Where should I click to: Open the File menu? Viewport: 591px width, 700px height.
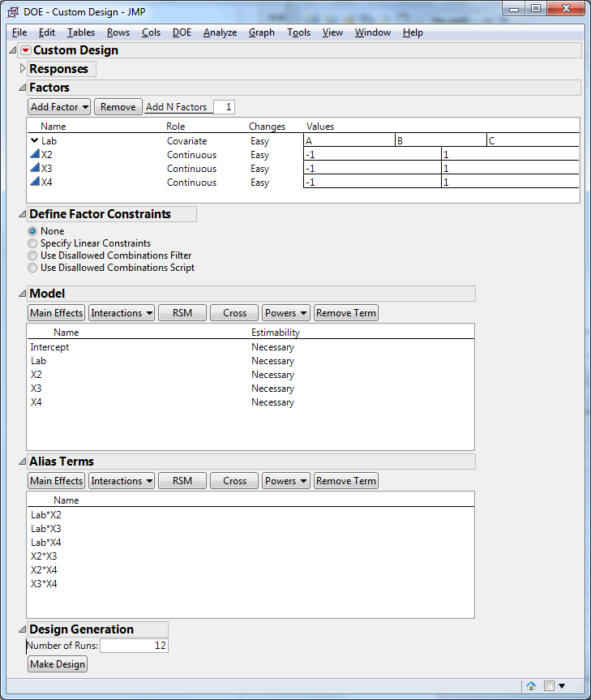point(19,32)
